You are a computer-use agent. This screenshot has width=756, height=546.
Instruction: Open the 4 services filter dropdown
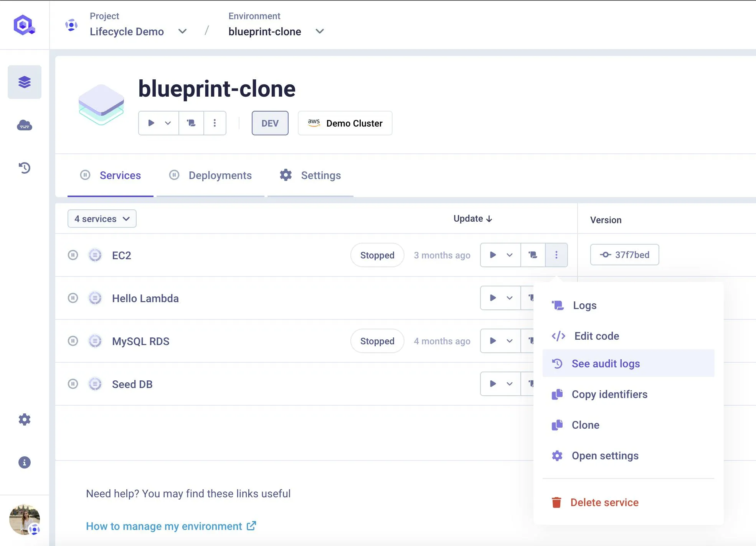102,219
